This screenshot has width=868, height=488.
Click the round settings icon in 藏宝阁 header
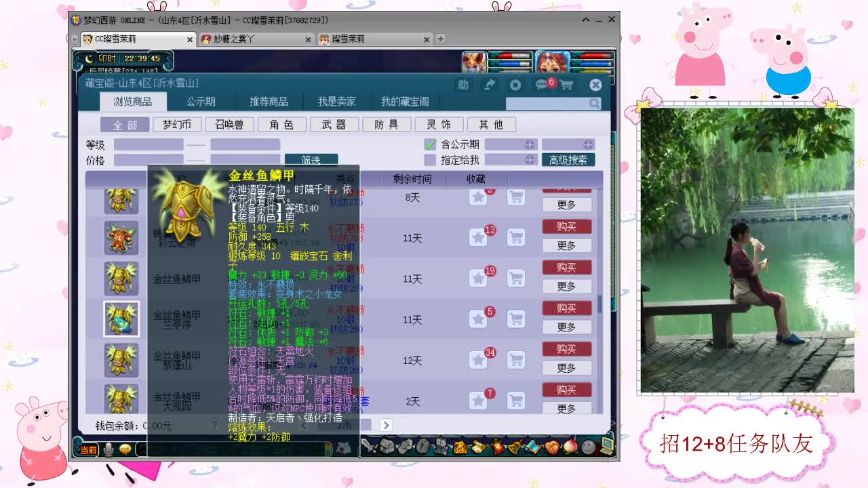tap(515, 85)
